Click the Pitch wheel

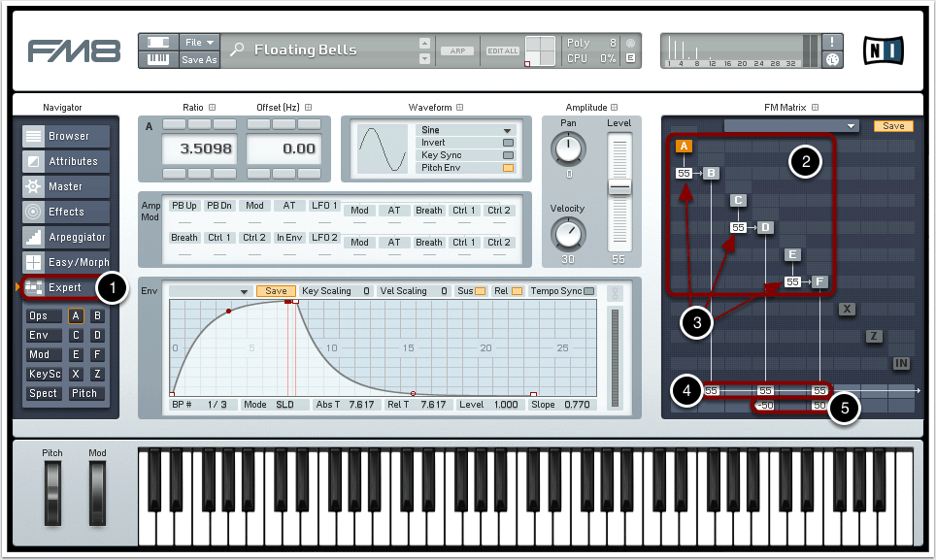coord(52,493)
